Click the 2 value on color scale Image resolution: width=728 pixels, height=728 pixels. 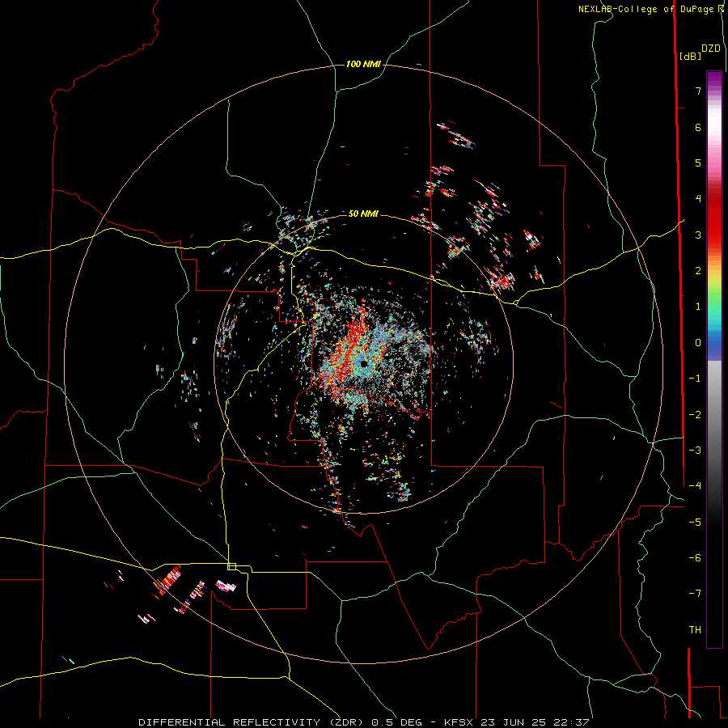click(698, 271)
